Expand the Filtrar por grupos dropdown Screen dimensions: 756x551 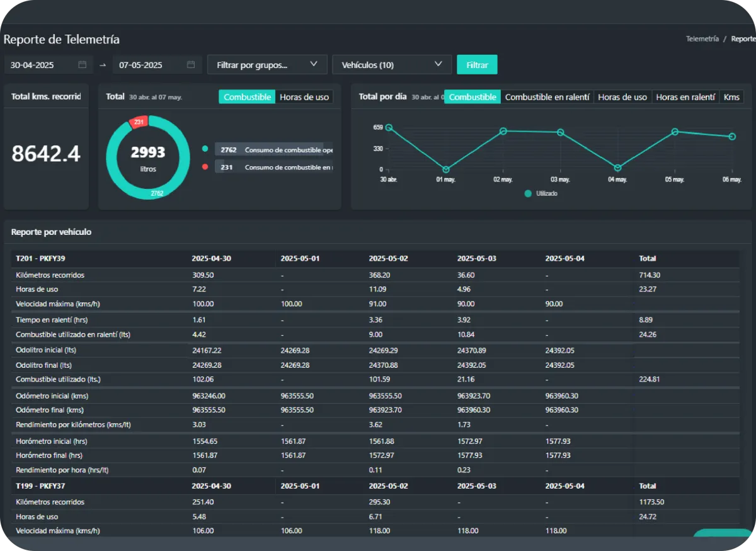tap(267, 65)
